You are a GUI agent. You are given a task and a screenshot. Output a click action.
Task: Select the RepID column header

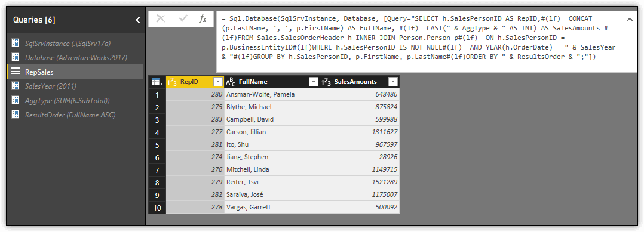(195, 82)
